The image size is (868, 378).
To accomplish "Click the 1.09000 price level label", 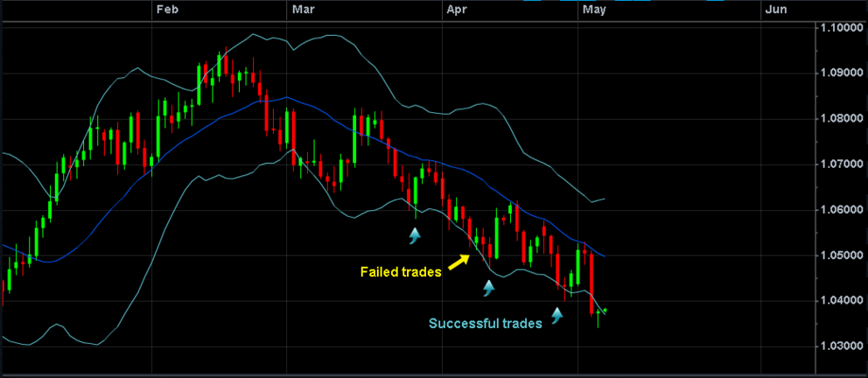I will pos(841,73).
